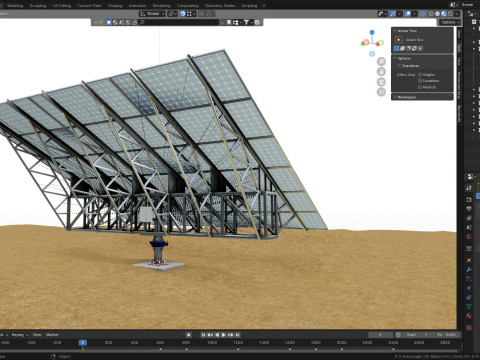This screenshot has height=360, width=480.
Task: Click the current frame number field
Action: (x=381, y=335)
